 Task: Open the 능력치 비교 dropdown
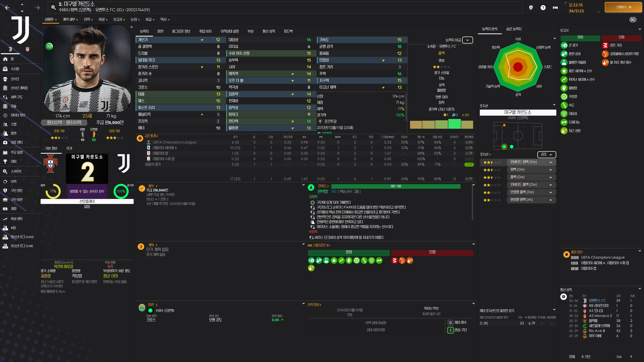tap(467, 40)
